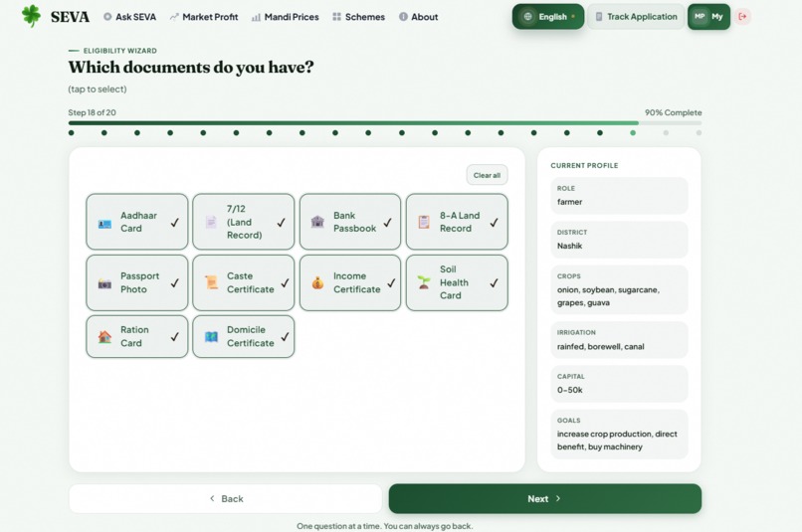Click the DISTRICT Nashik profile field
This screenshot has width=802, height=532.
tap(619, 240)
